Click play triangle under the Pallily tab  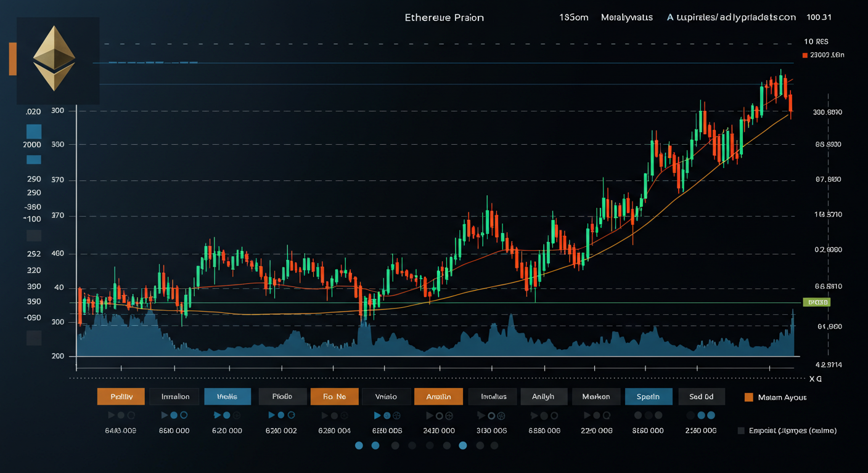point(111,415)
